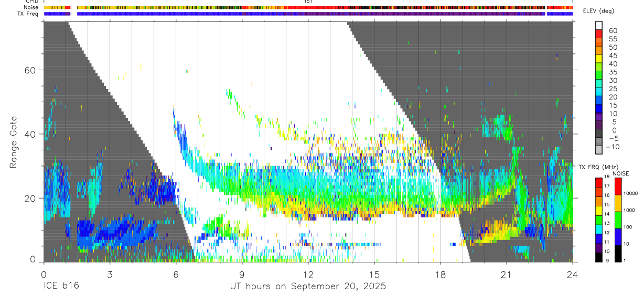
Task: Click the x-axis tick label '3'
Action: 110,274
